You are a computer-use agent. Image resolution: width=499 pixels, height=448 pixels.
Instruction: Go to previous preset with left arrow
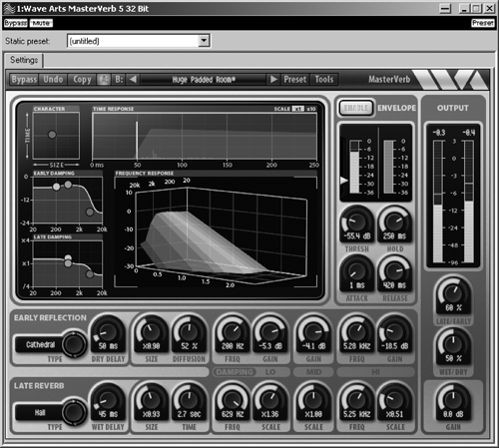pyautogui.click(x=133, y=80)
